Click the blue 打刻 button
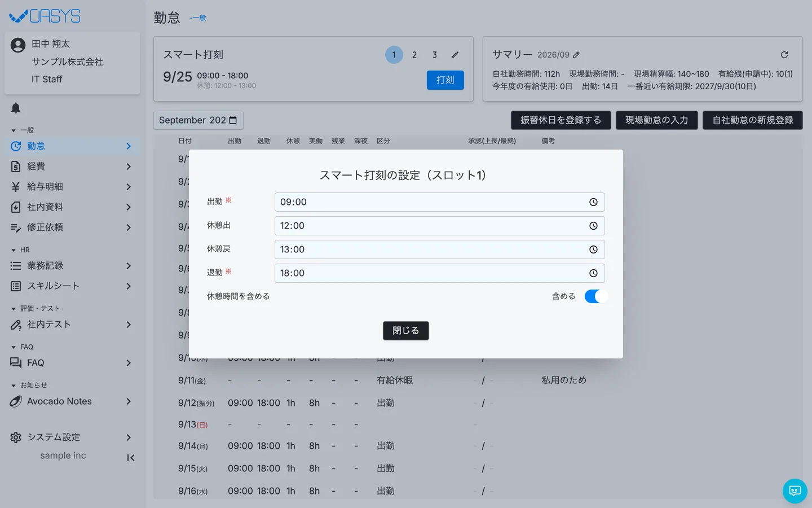Image resolution: width=812 pixels, height=508 pixels. 445,80
